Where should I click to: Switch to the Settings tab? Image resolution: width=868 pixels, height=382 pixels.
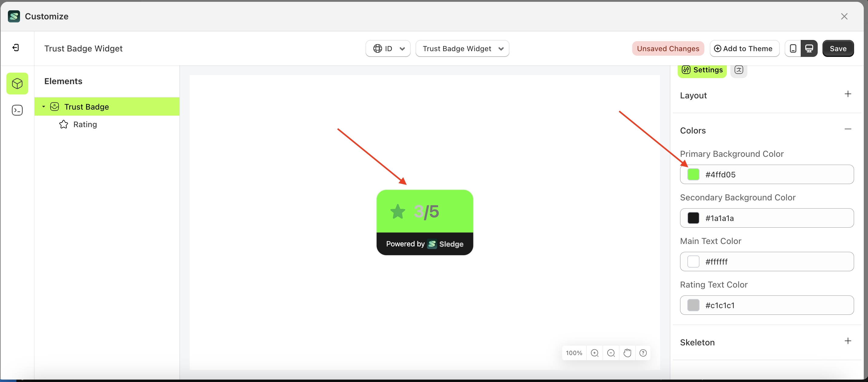pos(702,70)
